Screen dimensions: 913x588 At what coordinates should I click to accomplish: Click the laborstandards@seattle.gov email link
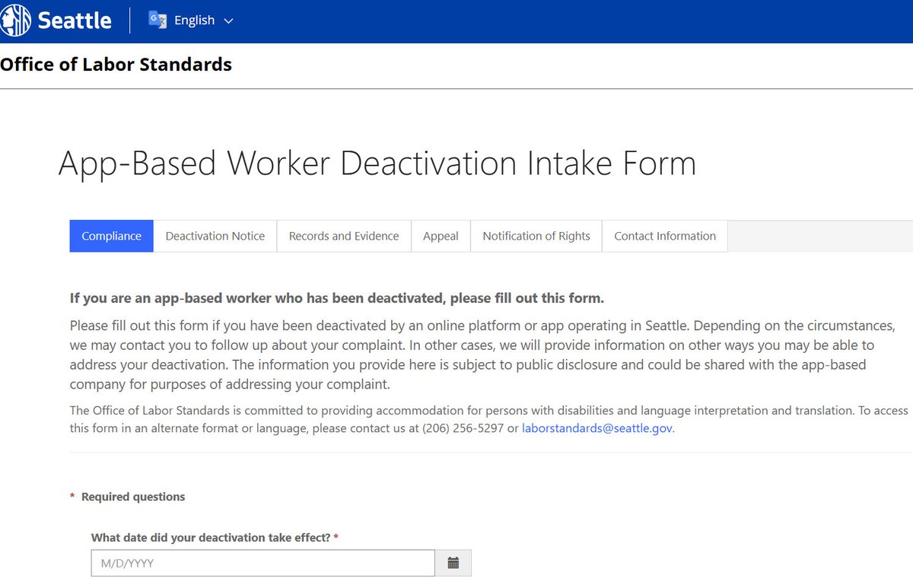click(597, 428)
